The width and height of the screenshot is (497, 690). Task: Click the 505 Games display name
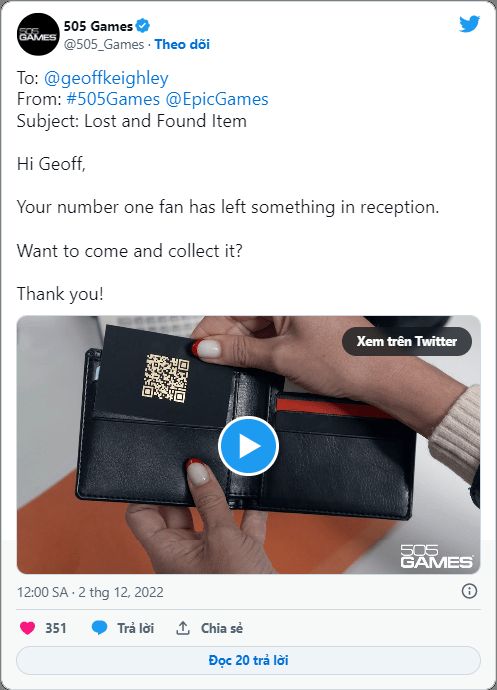tap(98, 26)
